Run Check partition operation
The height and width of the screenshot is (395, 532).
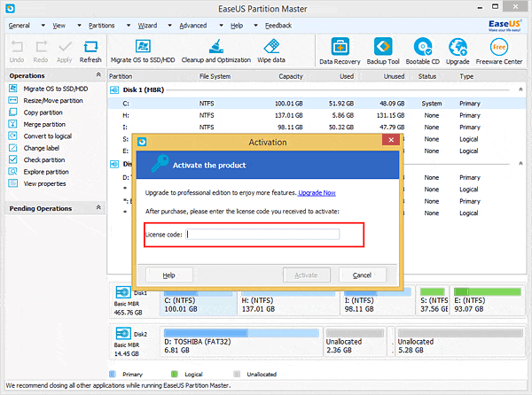coord(44,160)
